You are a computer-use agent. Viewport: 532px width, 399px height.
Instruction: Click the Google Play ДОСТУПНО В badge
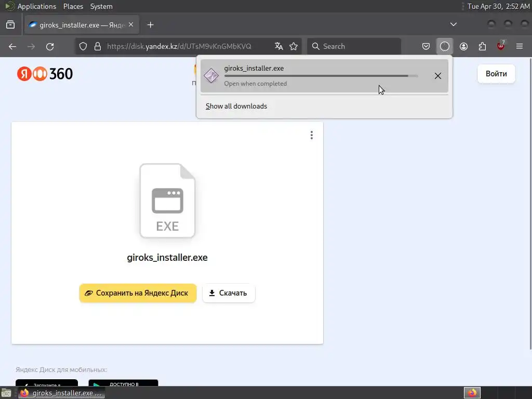pyautogui.click(x=123, y=383)
